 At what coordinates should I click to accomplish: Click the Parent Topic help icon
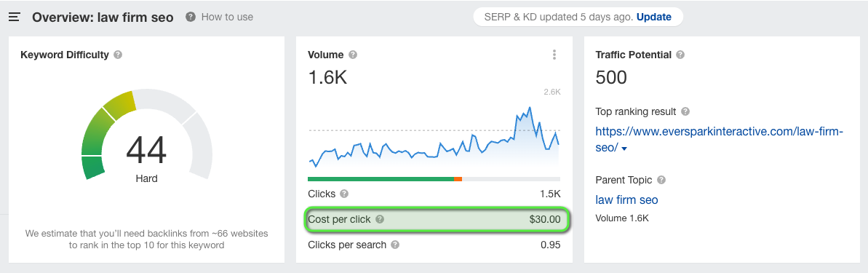coord(661,180)
